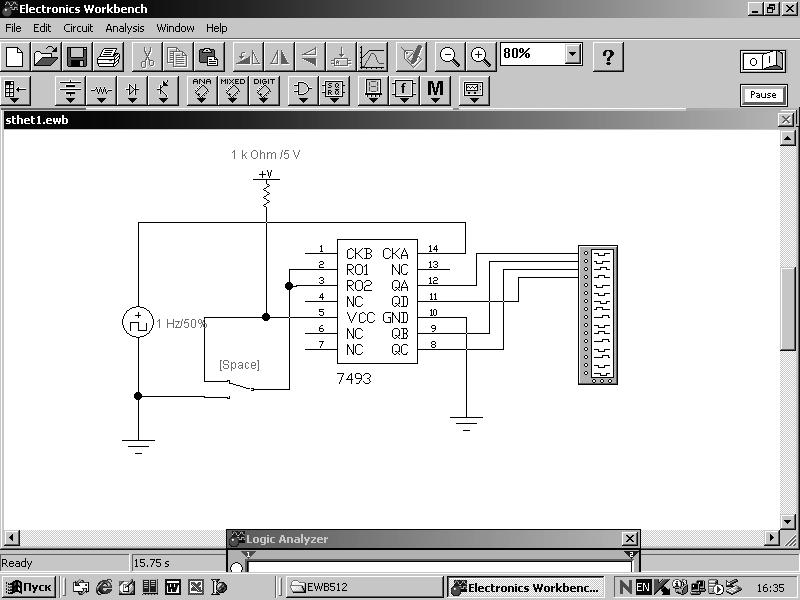800x600 pixels.
Task: Save the circuit with floppy icon
Action: pos(77,57)
